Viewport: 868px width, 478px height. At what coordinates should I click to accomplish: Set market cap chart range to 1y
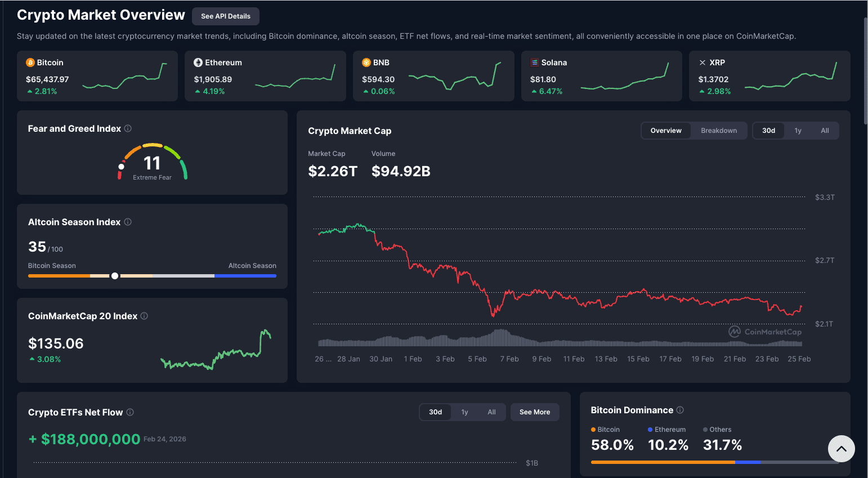click(798, 131)
